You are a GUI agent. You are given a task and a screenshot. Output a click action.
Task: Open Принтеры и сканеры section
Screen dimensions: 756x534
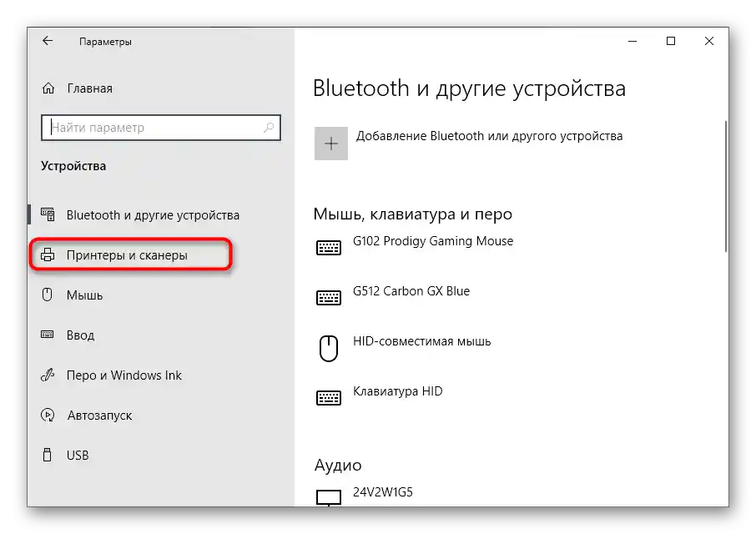point(127,255)
